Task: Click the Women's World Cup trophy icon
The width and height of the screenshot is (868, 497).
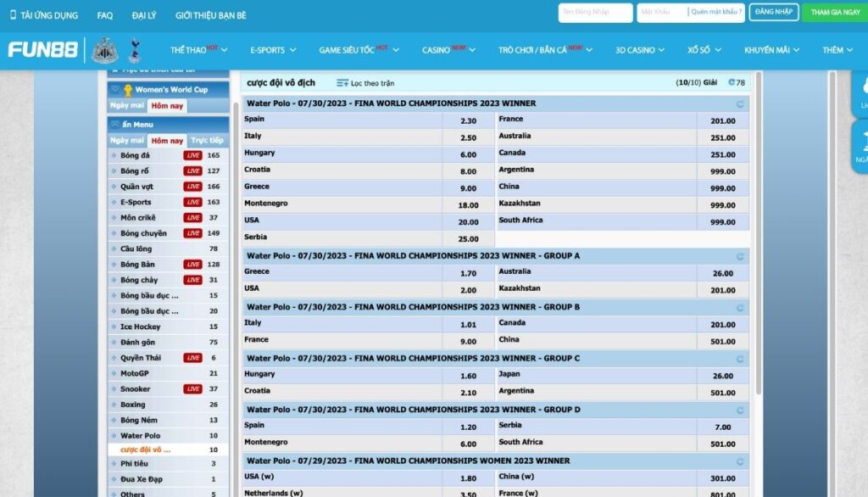Action: click(128, 90)
